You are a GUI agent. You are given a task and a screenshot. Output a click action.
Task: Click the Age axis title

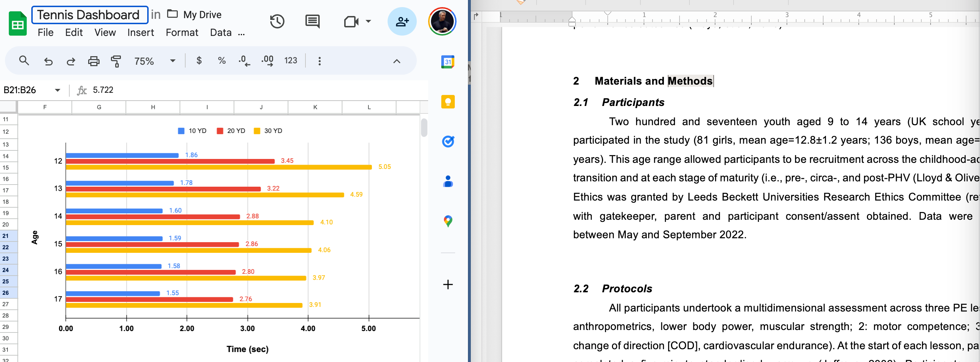(34, 237)
